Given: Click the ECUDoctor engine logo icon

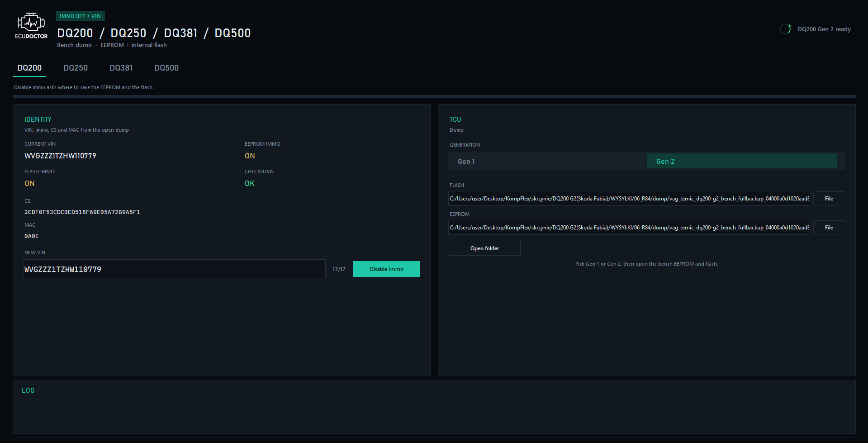Looking at the screenshot, I should coord(31,26).
